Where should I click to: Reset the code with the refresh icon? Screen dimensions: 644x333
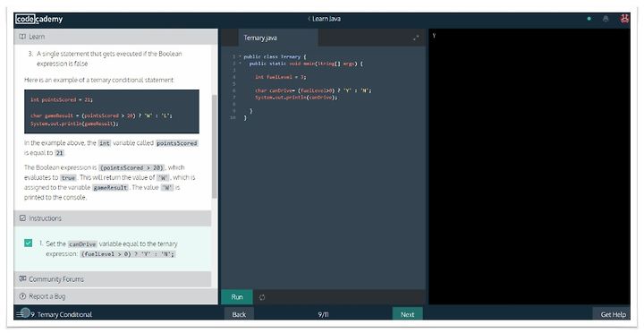tap(262, 297)
